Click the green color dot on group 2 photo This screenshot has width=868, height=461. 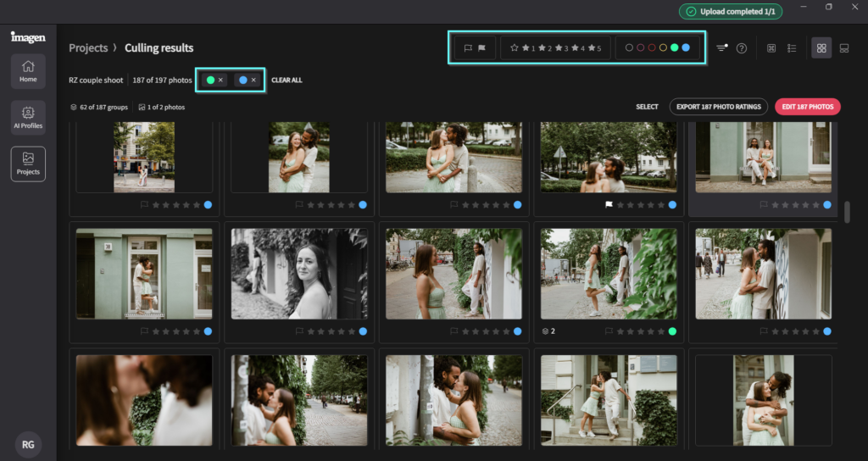pyautogui.click(x=672, y=331)
